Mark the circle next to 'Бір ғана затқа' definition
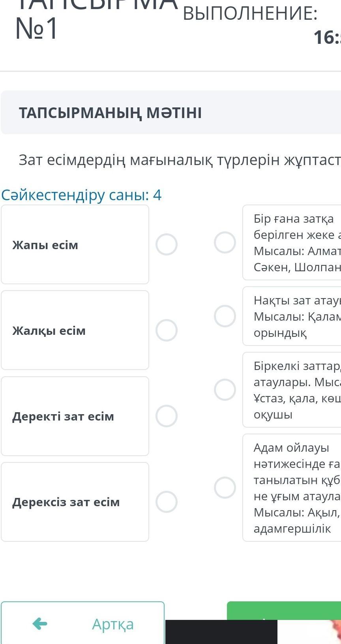The image size is (341, 644). click(225, 242)
